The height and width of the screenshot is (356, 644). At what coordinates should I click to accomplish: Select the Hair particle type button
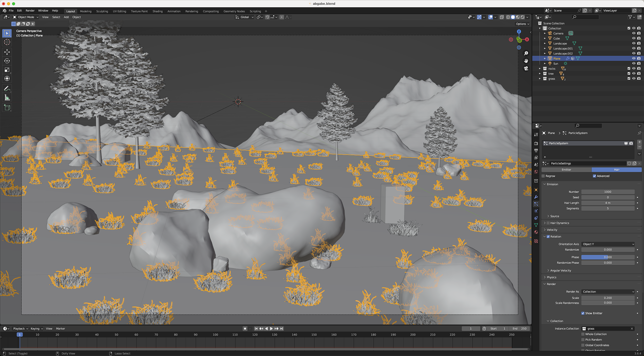pyautogui.click(x=616, y=170)
